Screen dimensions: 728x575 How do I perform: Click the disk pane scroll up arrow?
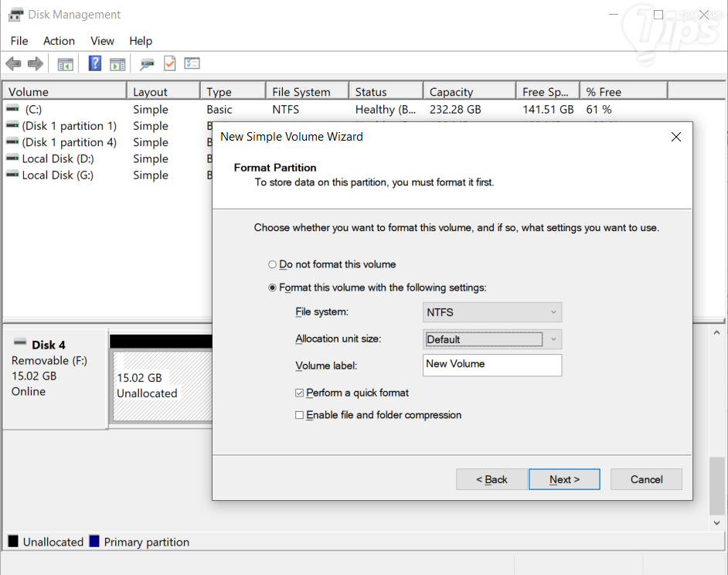[716, 332]
